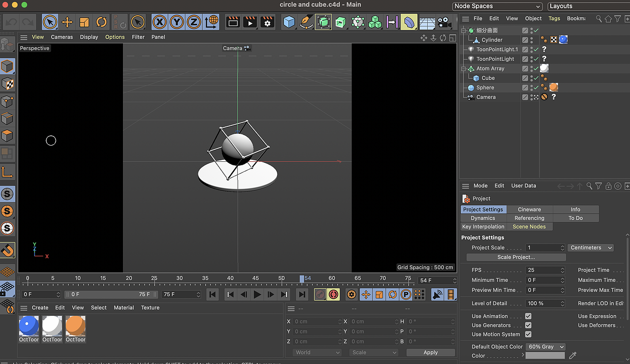Open the Key Interpolation tab
Image resolution: width=630 pixels, height=364 pixels.
pyautogui.click(x=483, y=227)
